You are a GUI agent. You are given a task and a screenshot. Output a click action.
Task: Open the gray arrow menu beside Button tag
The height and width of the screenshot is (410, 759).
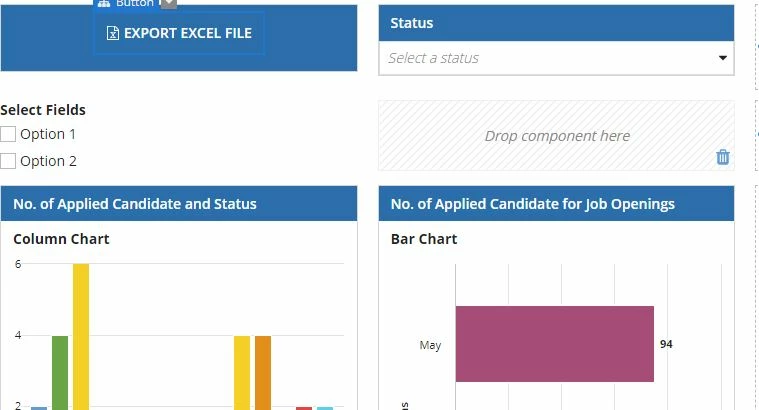(168, 3)
